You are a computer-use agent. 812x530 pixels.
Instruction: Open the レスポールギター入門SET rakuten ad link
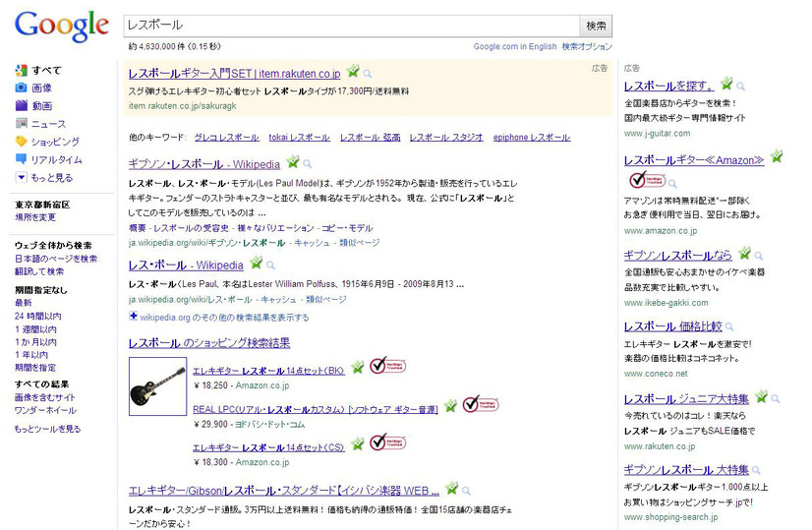pos(234,74)
